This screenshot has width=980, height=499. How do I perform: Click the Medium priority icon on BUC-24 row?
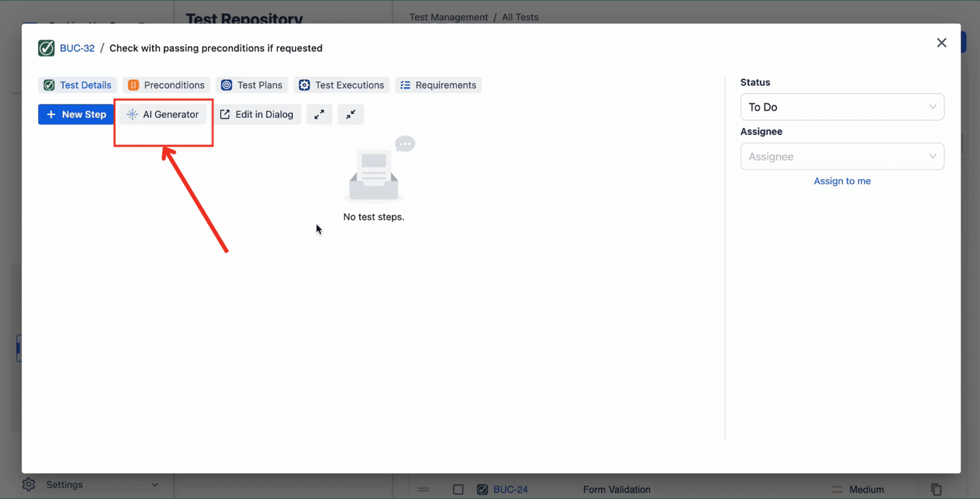pyautogui.click(x=837, y=489)
